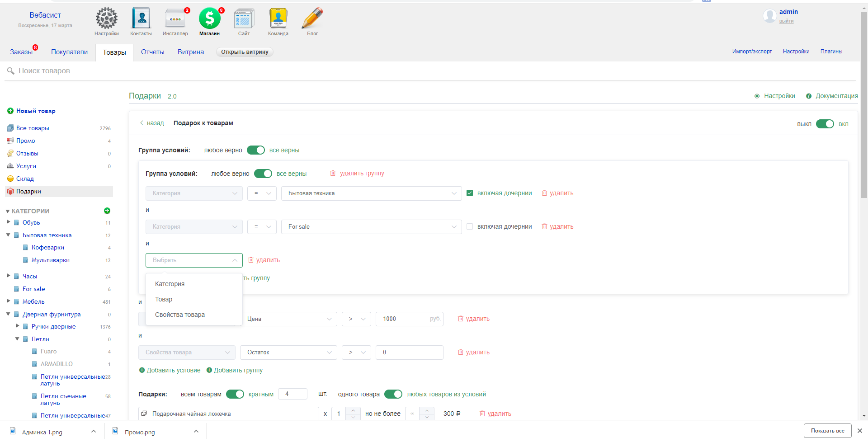Click the Услуги sidebar icon

(x=10, y=166)
